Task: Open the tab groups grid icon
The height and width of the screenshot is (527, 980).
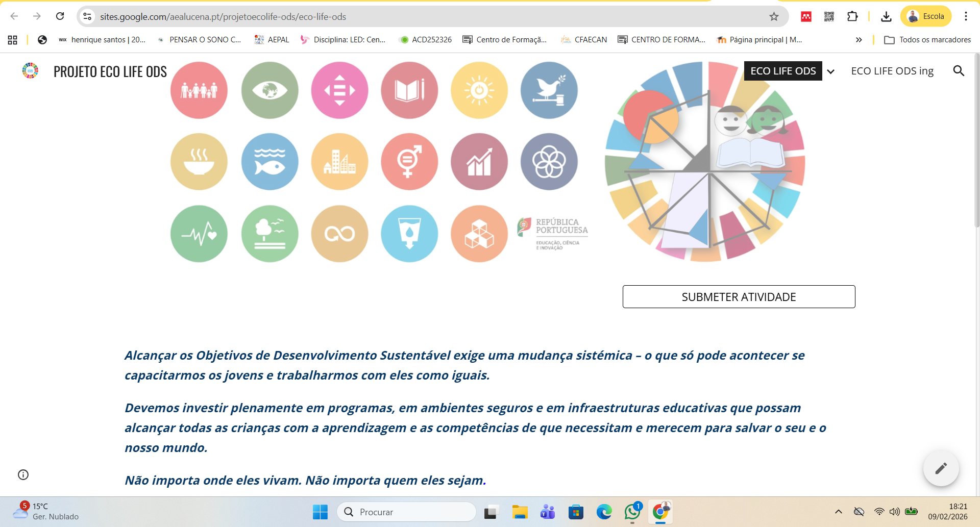Action: tap(13, 40)
